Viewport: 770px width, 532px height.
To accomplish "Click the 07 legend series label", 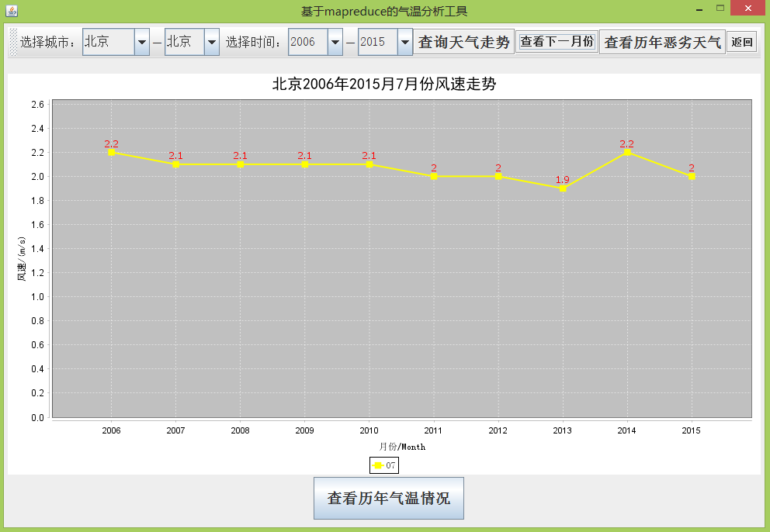I will (390, 465).
